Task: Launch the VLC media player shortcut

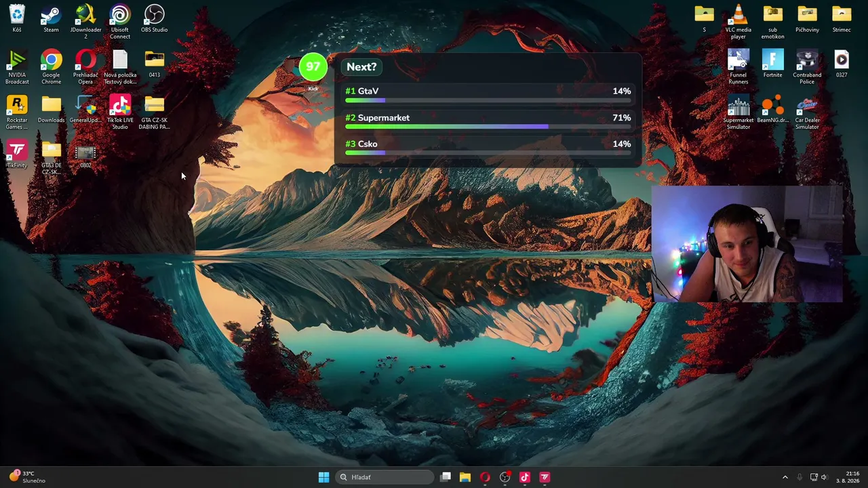Action: click(738, 22)
